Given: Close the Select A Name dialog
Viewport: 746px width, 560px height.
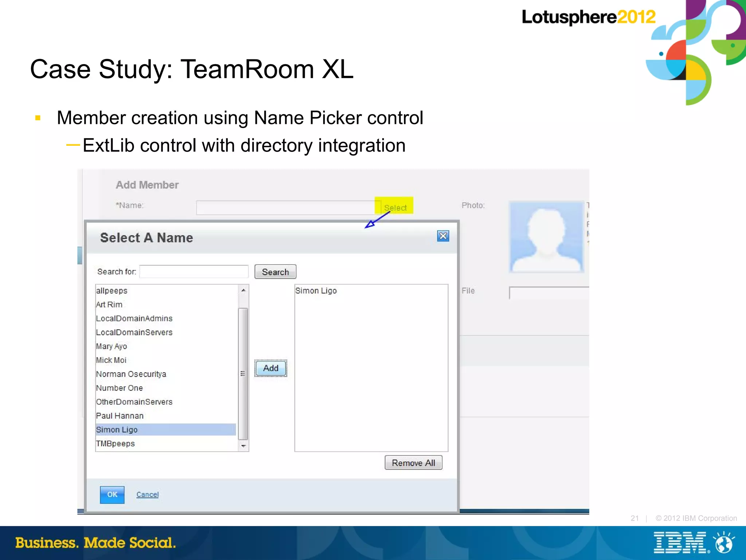Looking at the screenshot, I should click(443, 236).
